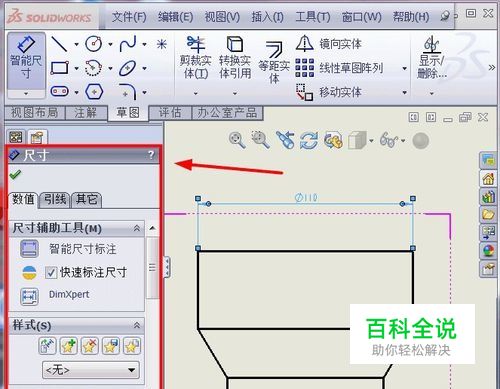
Task: Open the Insert (插入) menu
Action: pyautogui.click(x=268, y=17)
